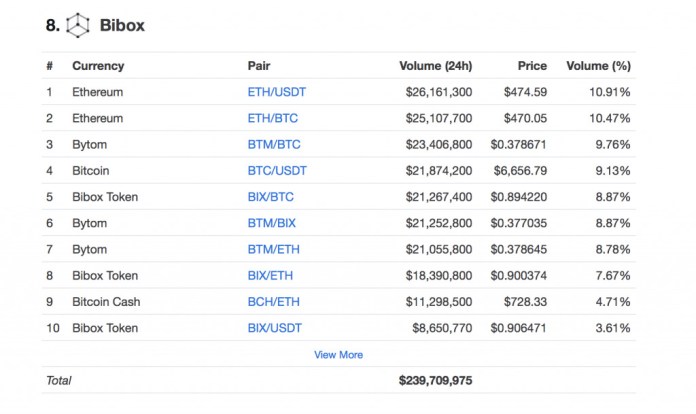Screen dimensions: 696x414
Task: Open the BTM/ETH pair link
Action: pyautogui.click(x=273, y=249)
